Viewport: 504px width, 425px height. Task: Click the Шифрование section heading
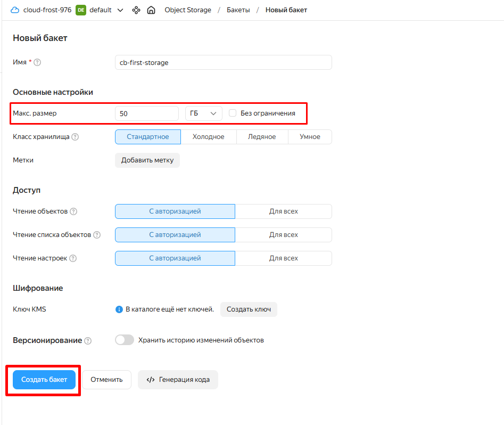click(x=38, y=288)
